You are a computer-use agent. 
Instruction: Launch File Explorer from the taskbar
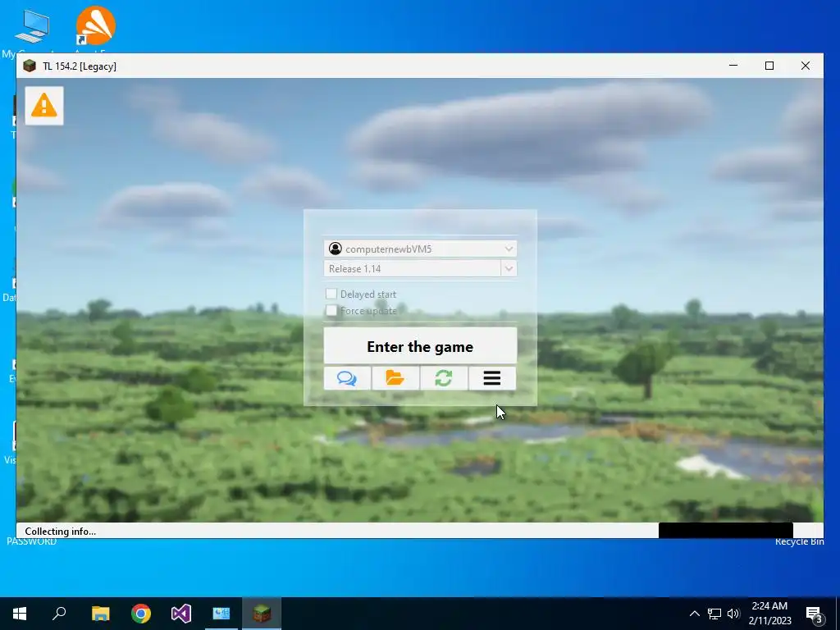[x=100, y=614]
